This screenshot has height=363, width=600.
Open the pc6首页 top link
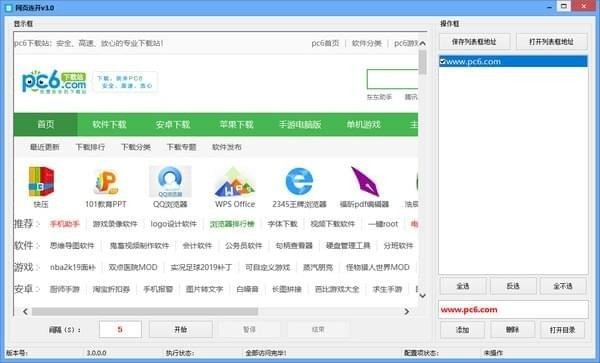pos(325,43)
